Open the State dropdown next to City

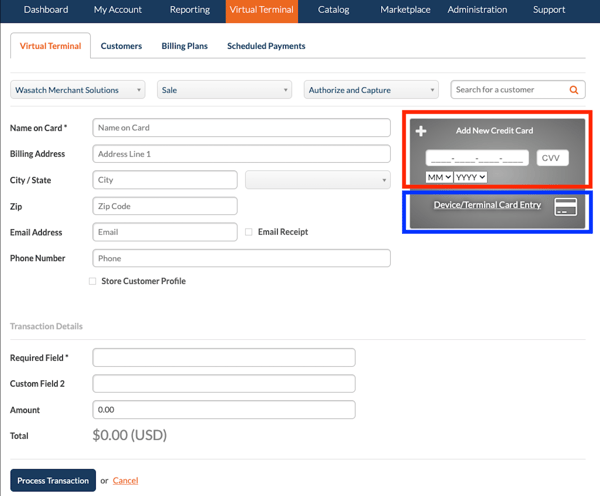(318, 180)
